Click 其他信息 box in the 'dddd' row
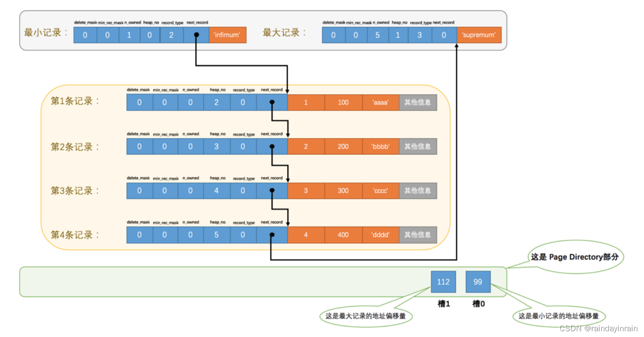This screenshot has width=644, height=337. pyautogui.click(x=418, y=235)
